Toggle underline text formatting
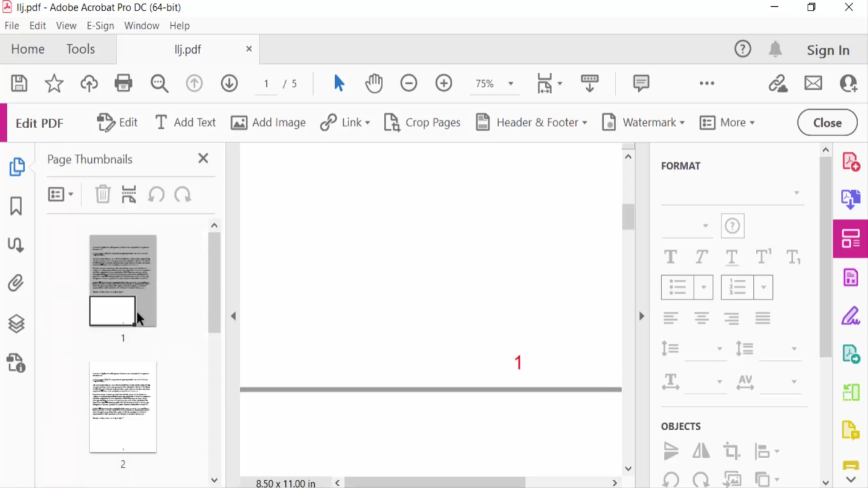This screenshot has width=868, height=488. [x=731, y=257]
